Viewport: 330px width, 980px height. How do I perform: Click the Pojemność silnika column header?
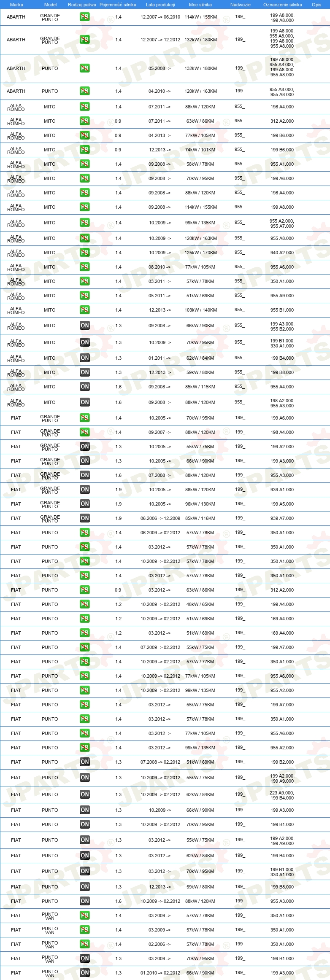[118, 5]
